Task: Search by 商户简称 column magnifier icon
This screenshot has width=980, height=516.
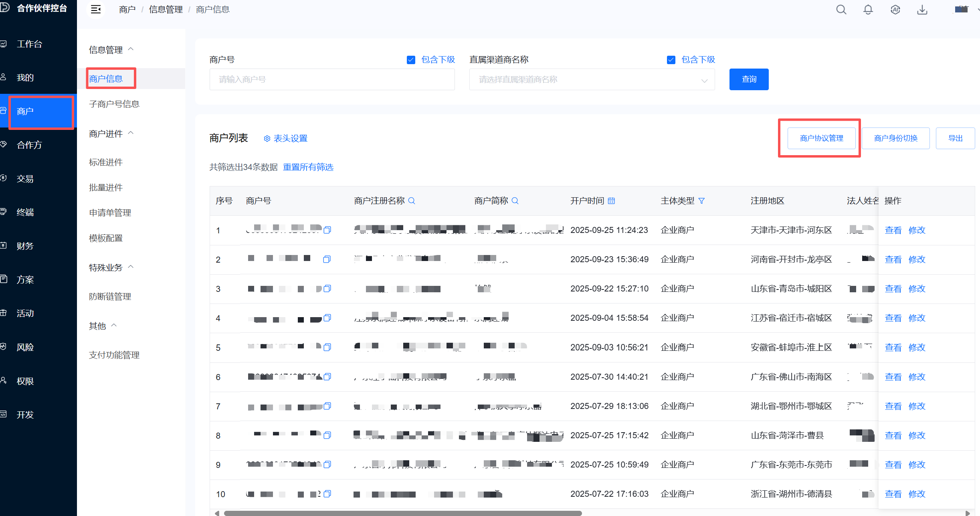Action: point(515,200)
